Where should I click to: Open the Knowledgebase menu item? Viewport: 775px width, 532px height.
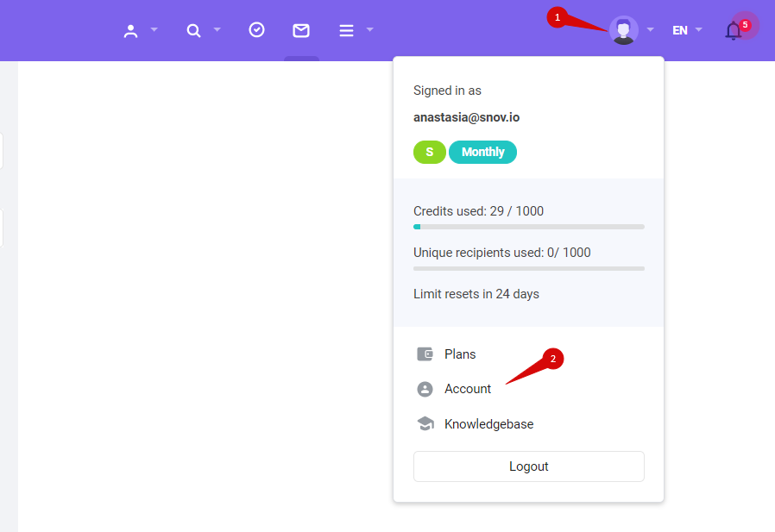[x=488, y=424]
